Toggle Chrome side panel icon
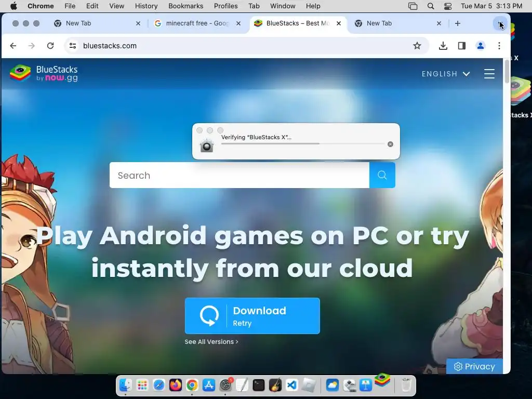The width and height of the screenshot is (532, 399). (461, 46)
